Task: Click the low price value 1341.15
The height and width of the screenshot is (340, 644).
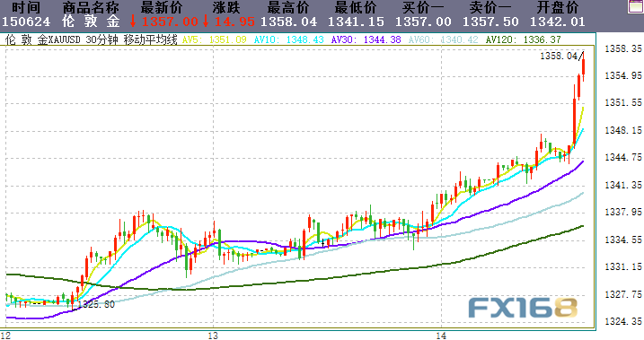Action: (356, 22)
